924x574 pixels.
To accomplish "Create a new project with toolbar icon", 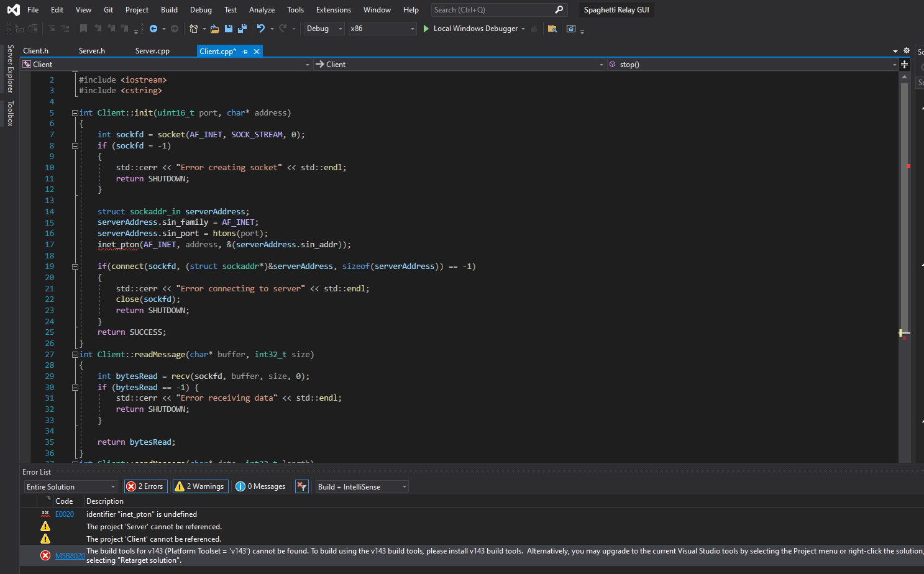I will click(x=194, y=29).
